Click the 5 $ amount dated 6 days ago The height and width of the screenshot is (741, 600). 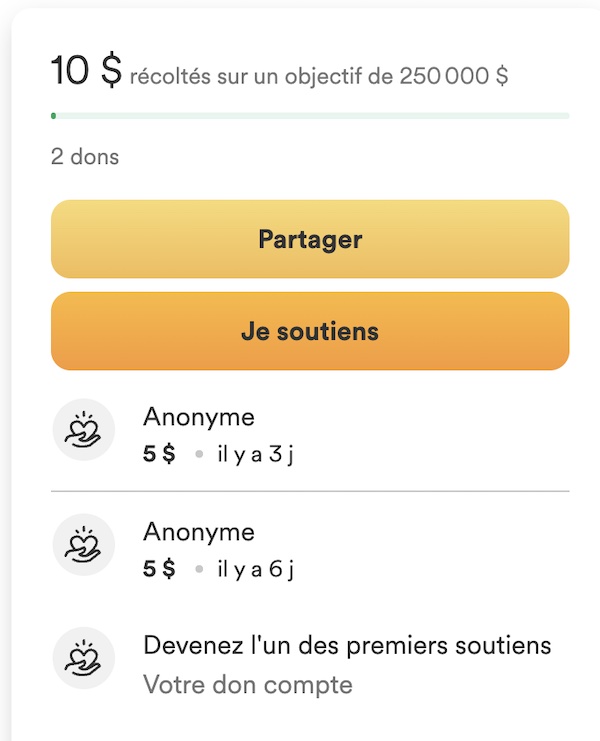pyautogui.click(x=159, y=569)
